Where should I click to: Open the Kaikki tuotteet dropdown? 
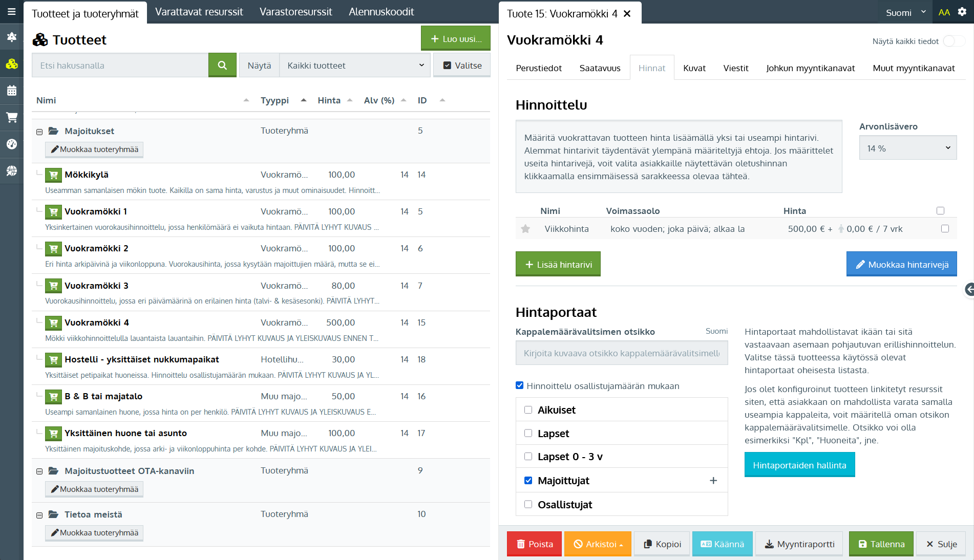click(x=355, y=65)
